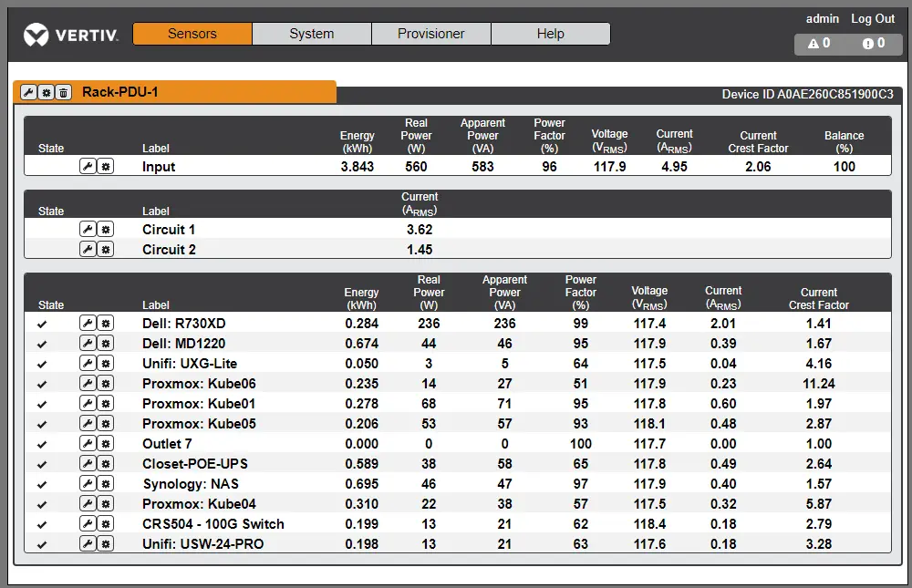
Task: Open the System menu tab
Action: coord(312,34)
